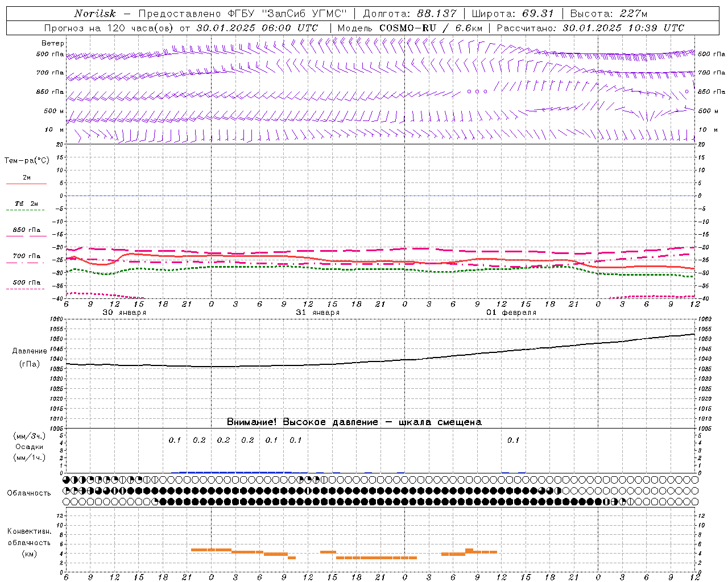Viewport: 728px width, 582px height.
Task: Click the '01 февраля' date label
Action: point(511,313)
